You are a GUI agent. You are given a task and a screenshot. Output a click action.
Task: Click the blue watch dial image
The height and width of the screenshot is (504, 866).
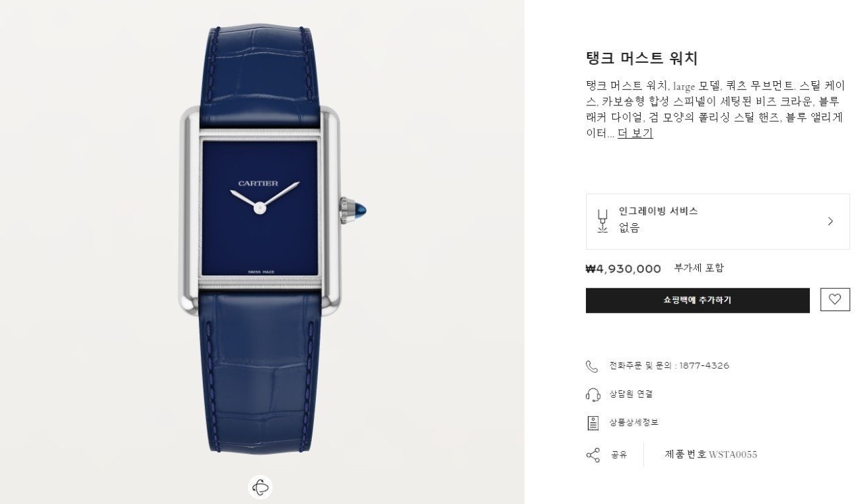[x=259, y=208]
